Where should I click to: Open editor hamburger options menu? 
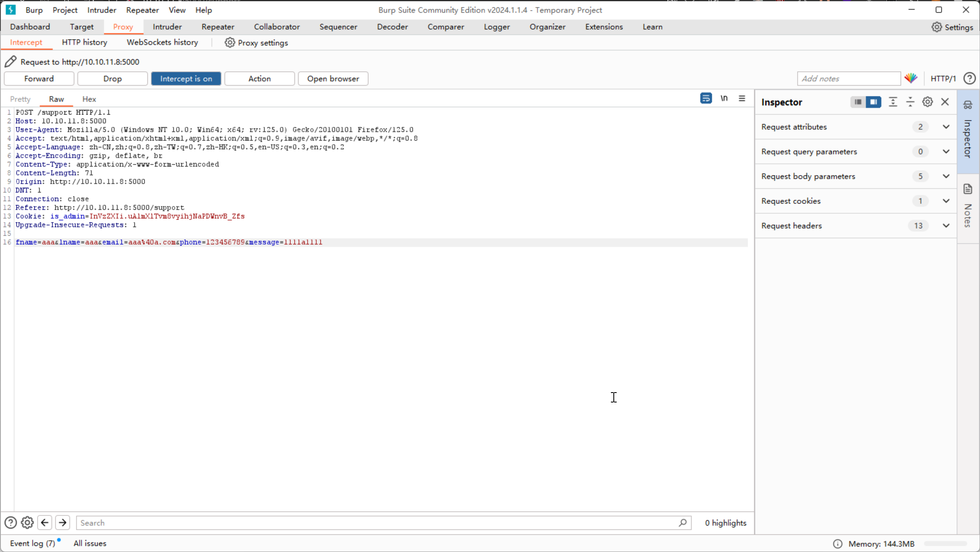coord(742,98)
